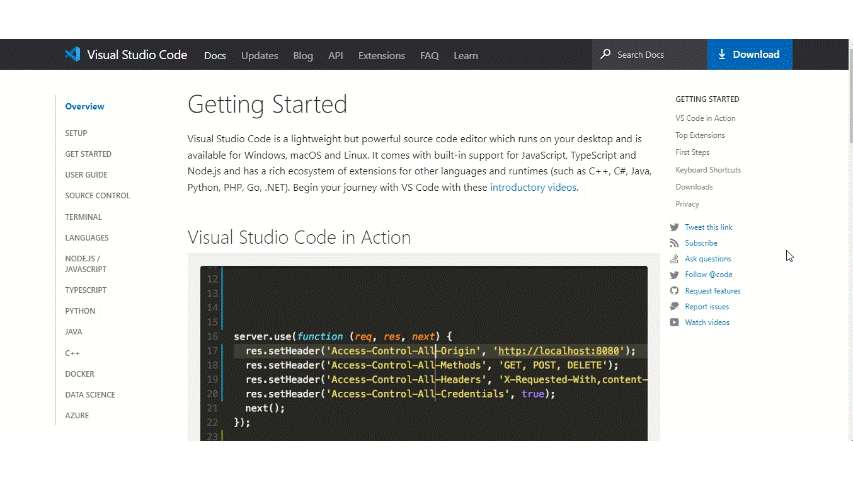Image resolution: width=853 pixels, height=480 pixels.
Task: Open the Docs menu item
Action: click(x=215, y=56)
